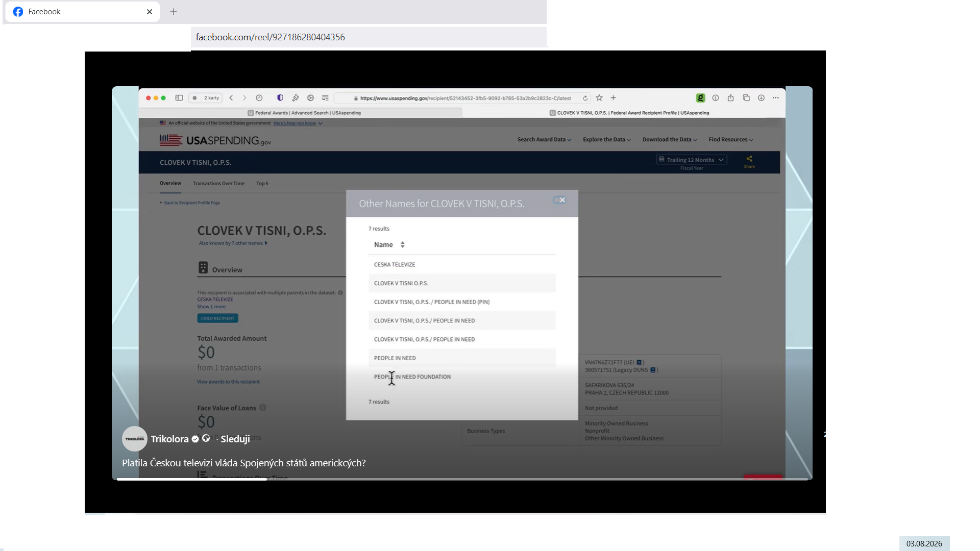
Task: Select the Top 5 tab
Action: pos(262,184)
